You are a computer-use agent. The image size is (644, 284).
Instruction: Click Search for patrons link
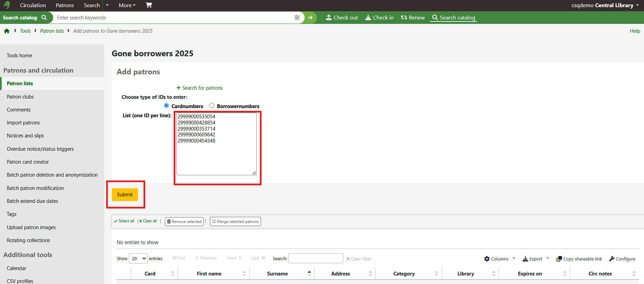click(200, 88)
